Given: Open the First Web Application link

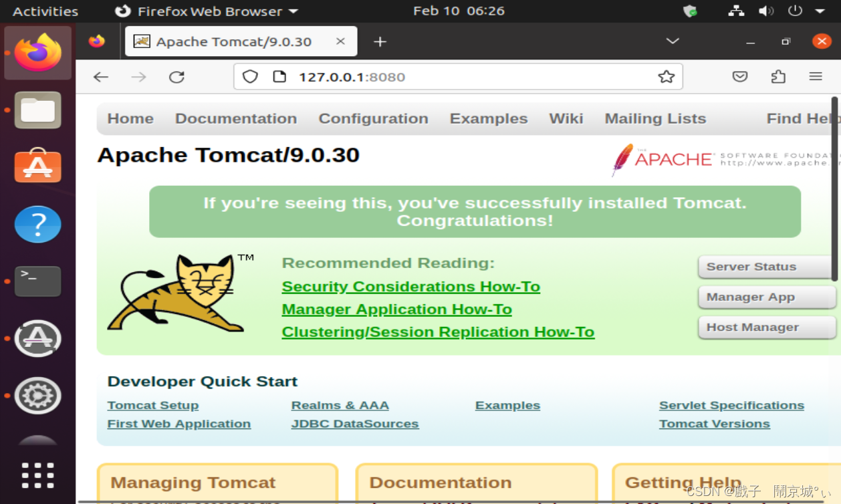Looking at the screenshot, I should [x=178, y=424].
